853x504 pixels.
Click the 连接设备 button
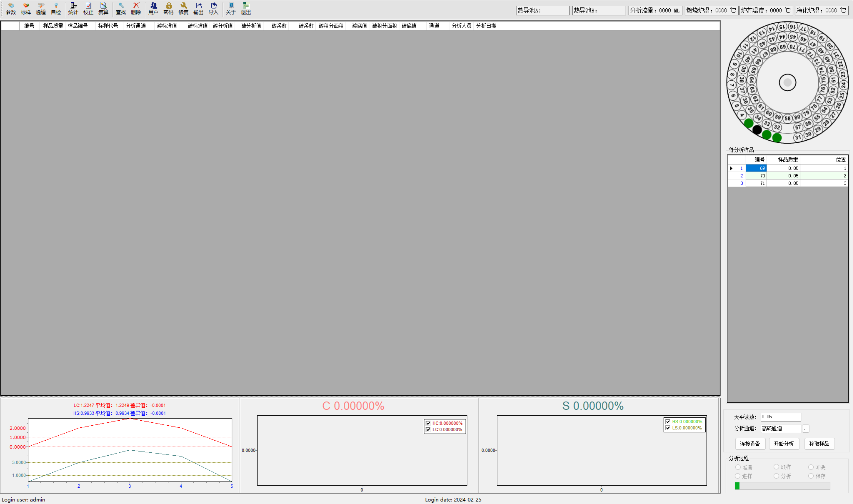750,444
